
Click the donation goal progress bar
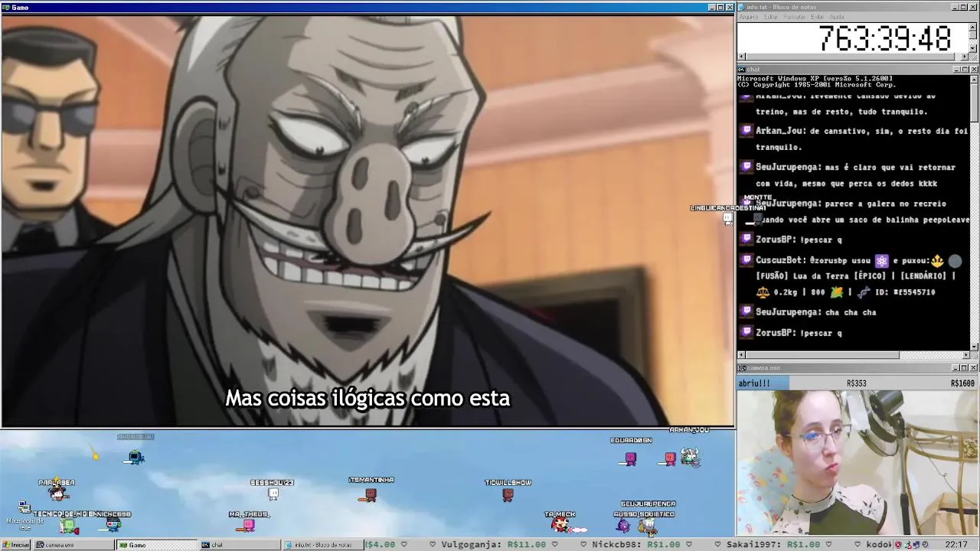(x=857, y=383)
